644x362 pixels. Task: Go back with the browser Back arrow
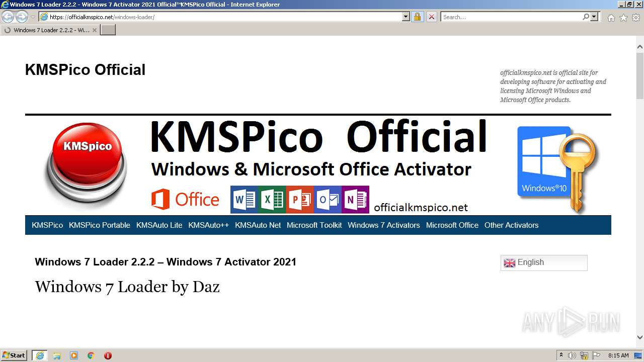coord(8,17)
